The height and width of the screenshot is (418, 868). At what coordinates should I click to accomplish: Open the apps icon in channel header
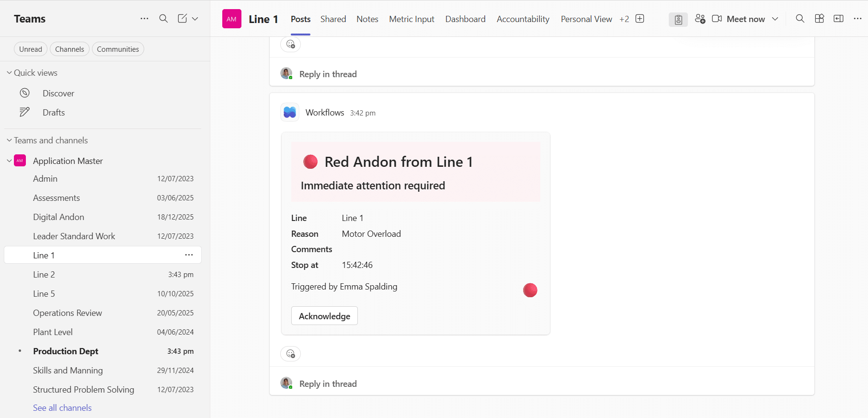click(819, 19)
